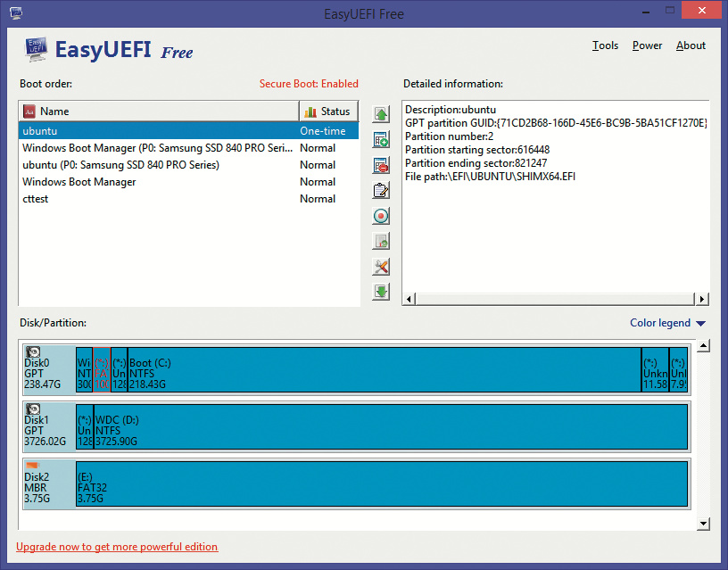Select the WDC (D:) NTFS partition
Screen dimensions: 728x570
(x=391, y=427)
